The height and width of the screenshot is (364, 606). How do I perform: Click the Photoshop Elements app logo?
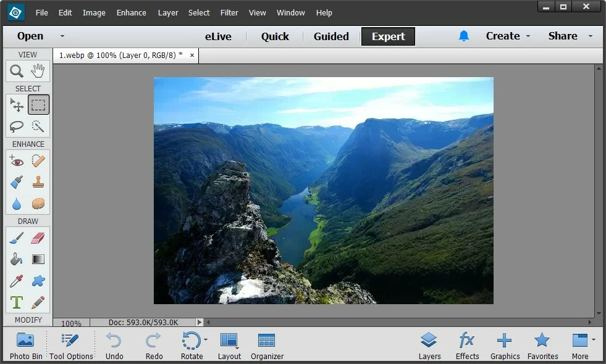tap(15, 13)
